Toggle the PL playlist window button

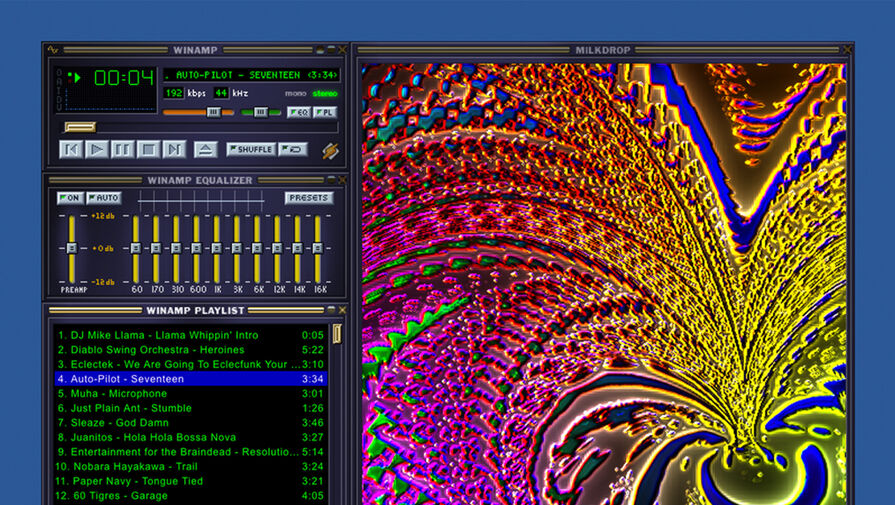tap(325, 112)
